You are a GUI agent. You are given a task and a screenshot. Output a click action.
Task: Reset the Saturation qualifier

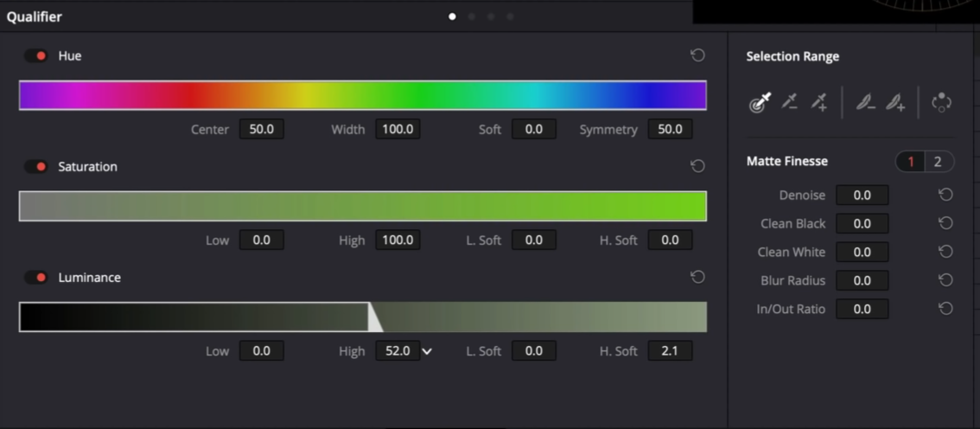[x=697, y=166]
